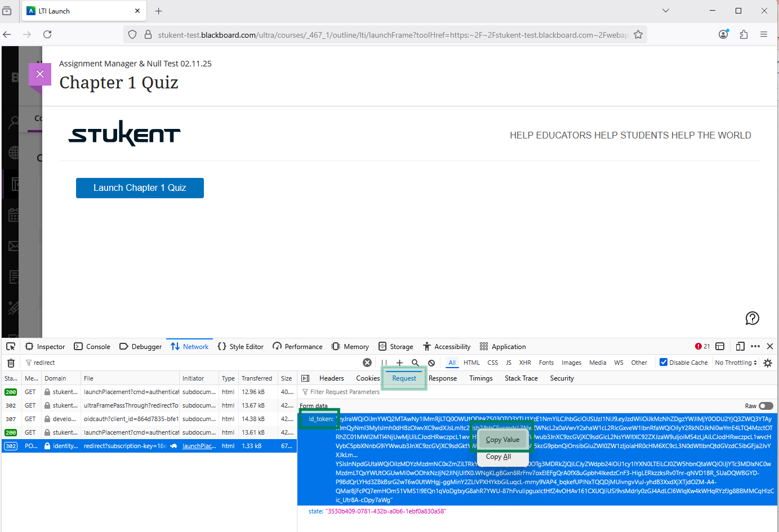Click the site padlock icon
Image resolution: width=779 pixels, height=532 pixels.
point(148,34)
